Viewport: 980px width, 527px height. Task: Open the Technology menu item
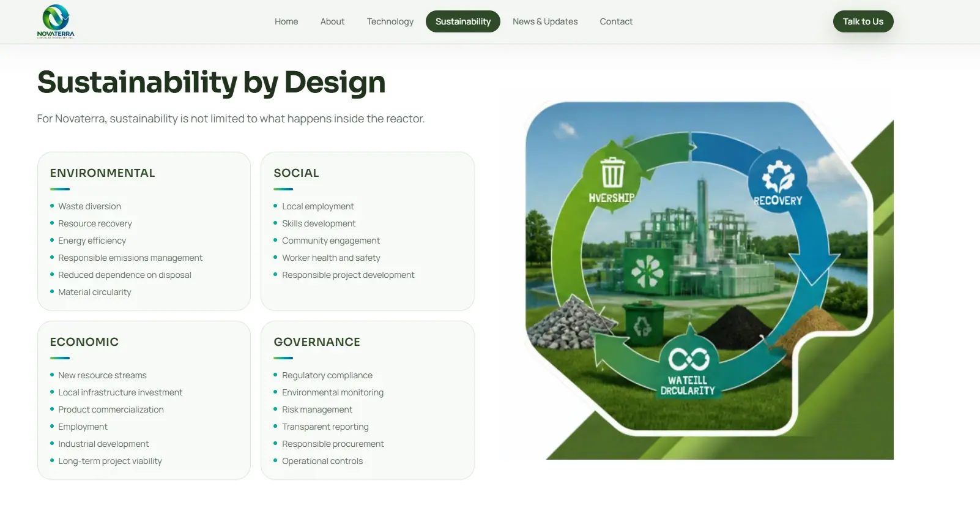click(390, 21)
